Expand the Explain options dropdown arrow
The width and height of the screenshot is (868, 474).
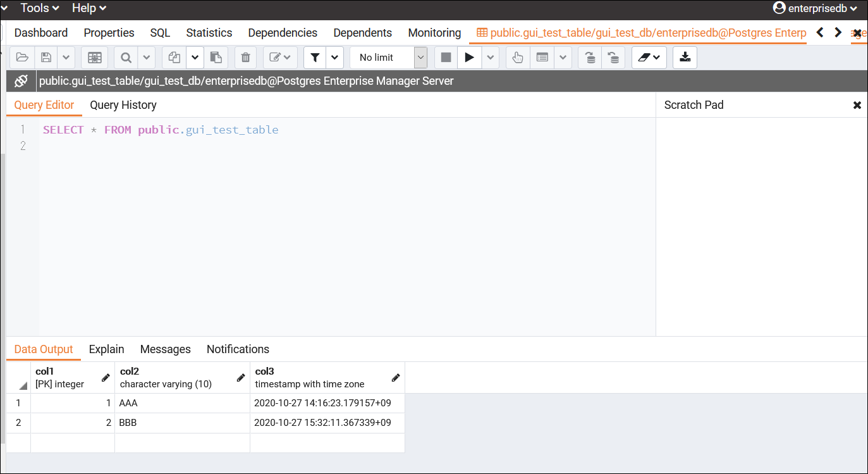coord(563,58)
